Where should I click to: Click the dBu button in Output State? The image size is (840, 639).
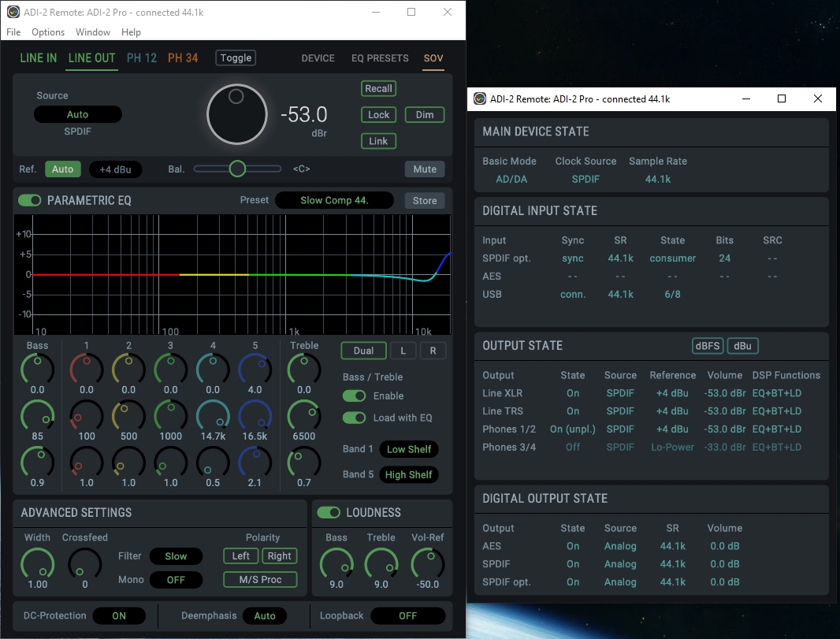(742, 346)
